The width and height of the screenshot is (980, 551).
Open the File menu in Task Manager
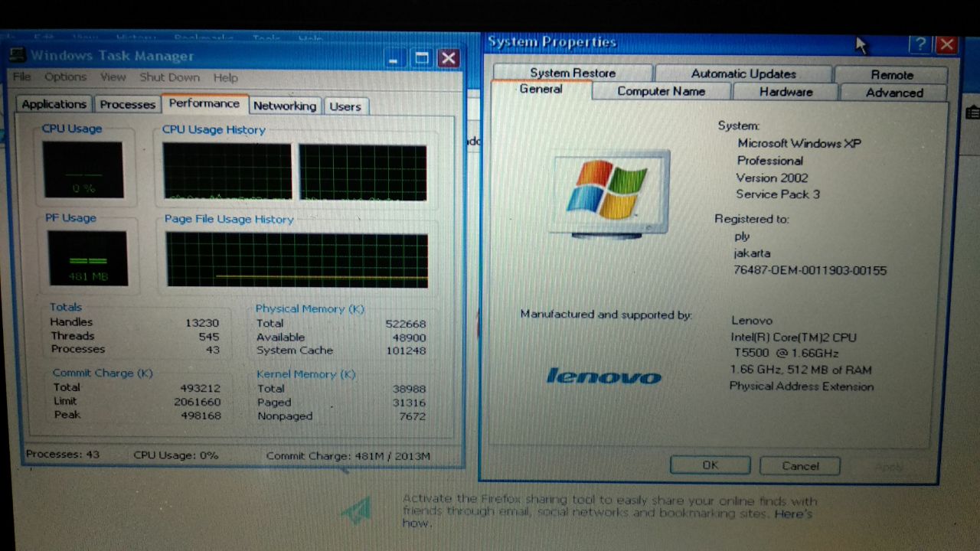[x=21, y=77]
